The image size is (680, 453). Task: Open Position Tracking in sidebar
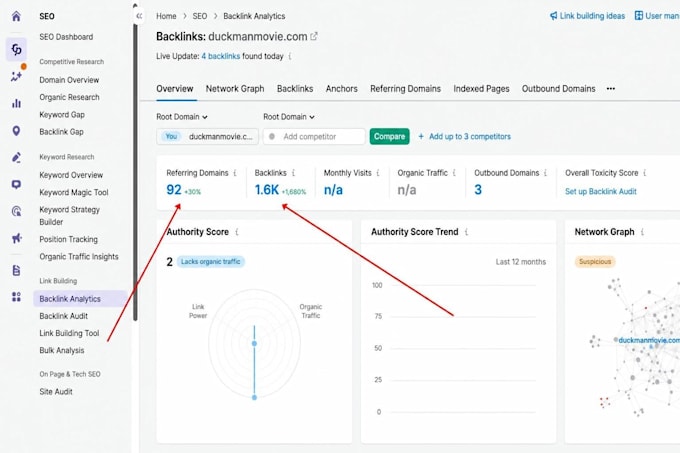point(69,239)
